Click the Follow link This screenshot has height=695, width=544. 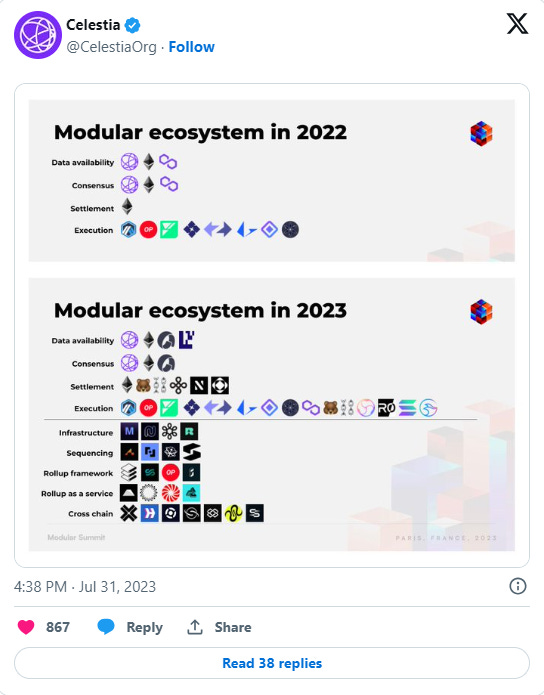point(192,47)
